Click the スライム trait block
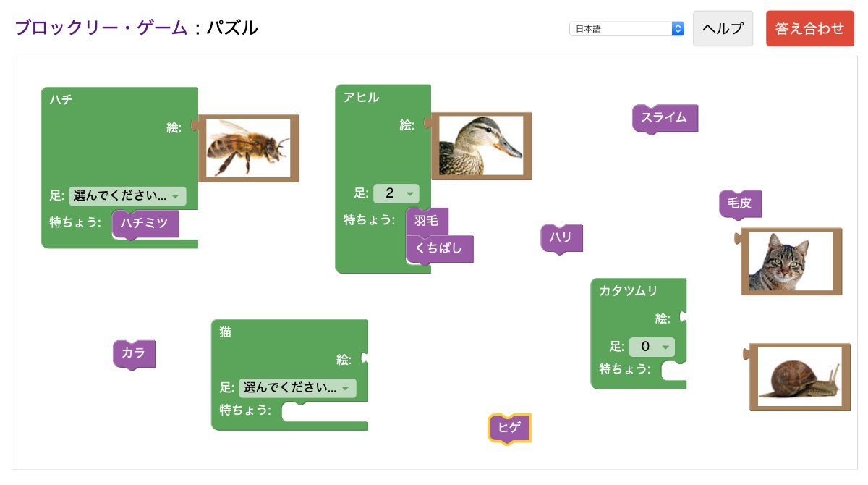Viewport: 868px width, 485px height. (665, 119)
